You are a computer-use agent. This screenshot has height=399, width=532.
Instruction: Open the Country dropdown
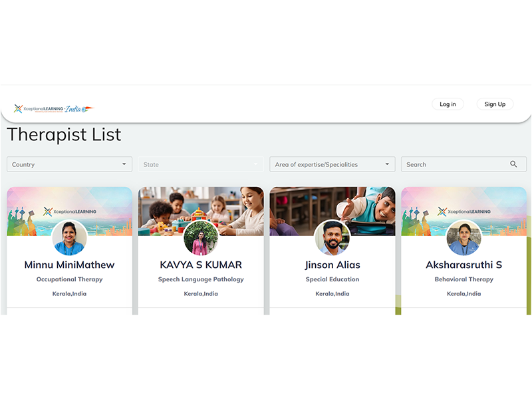pyautogui.click(x=69, y=164)
